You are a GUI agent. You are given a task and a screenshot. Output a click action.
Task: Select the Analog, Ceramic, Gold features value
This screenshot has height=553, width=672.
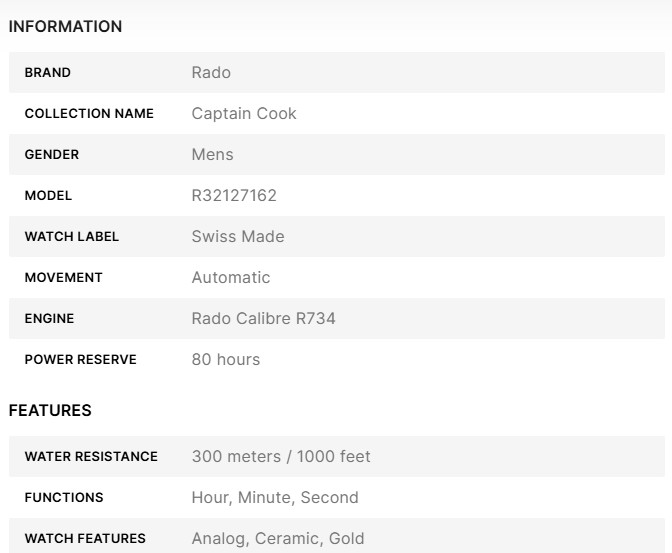(278, 539)
